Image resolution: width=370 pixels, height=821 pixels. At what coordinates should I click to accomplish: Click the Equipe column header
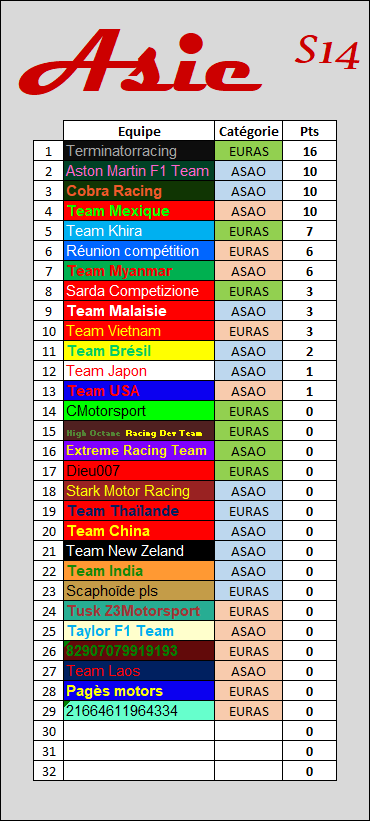point(139,131)
